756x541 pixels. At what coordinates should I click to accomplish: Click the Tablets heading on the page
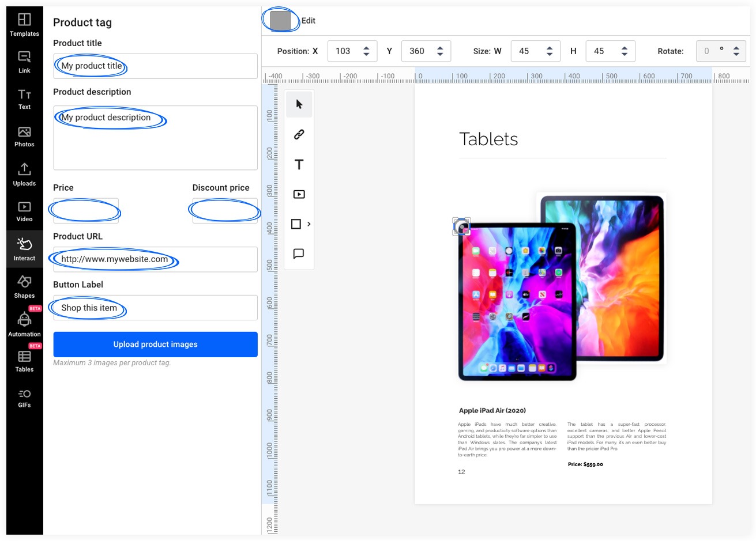click(x=488, y=139)
